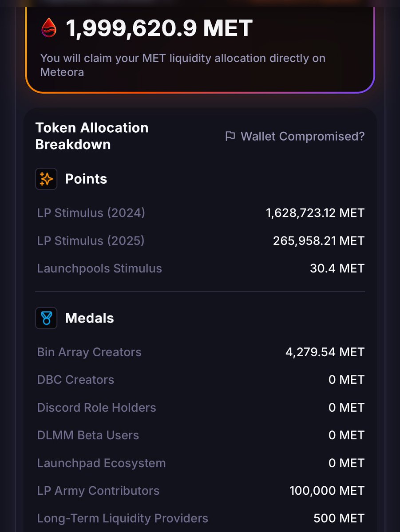Screen dimensions: 400x532
Task: Click the 1,628,723.12 MET value
Action: [x=315, y=213]
